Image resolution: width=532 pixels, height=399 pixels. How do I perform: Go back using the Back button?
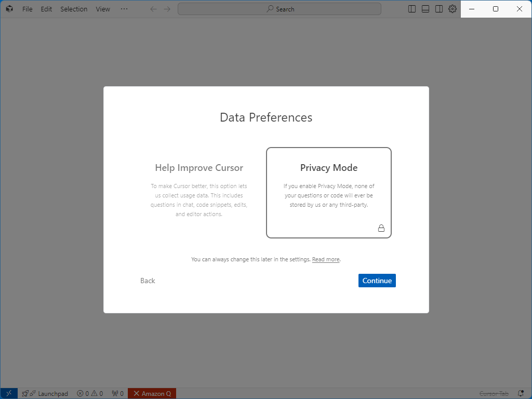pyautogui.click(x=148, y=281)
